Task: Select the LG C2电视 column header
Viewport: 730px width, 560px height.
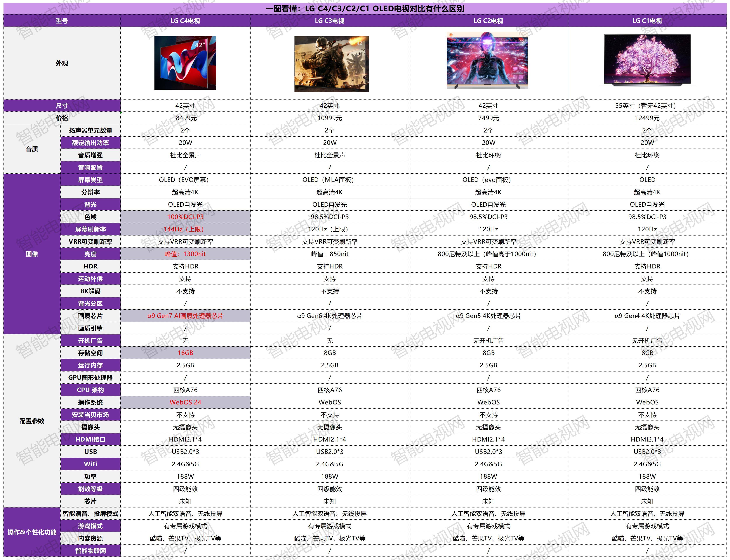Action: [x=489, y=21]
